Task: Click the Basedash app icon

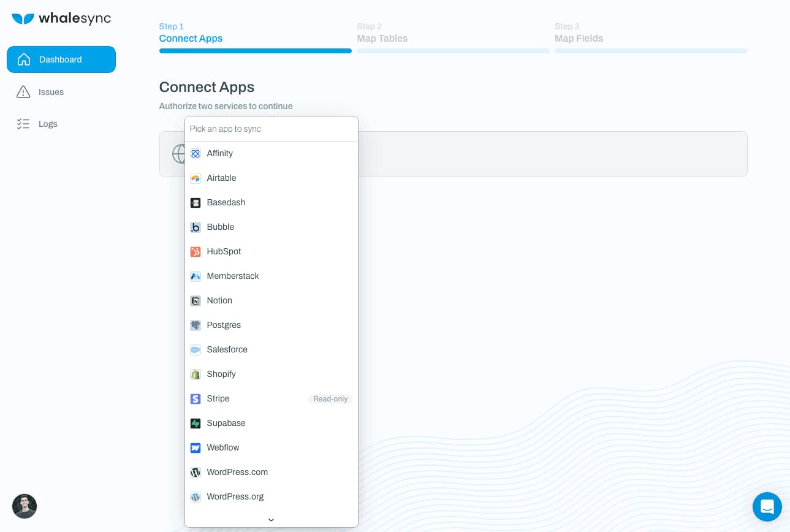Action: tap(196, 203)
